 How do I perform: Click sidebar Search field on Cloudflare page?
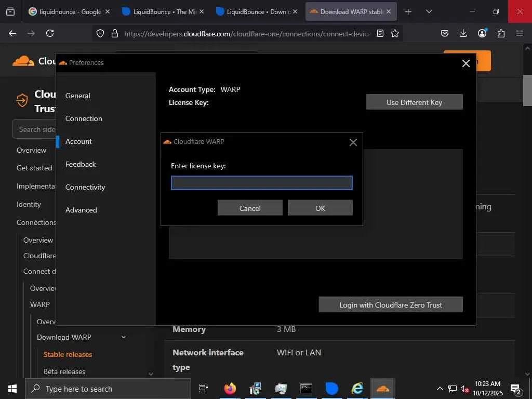pyautogui.click(x=35, y=129)
